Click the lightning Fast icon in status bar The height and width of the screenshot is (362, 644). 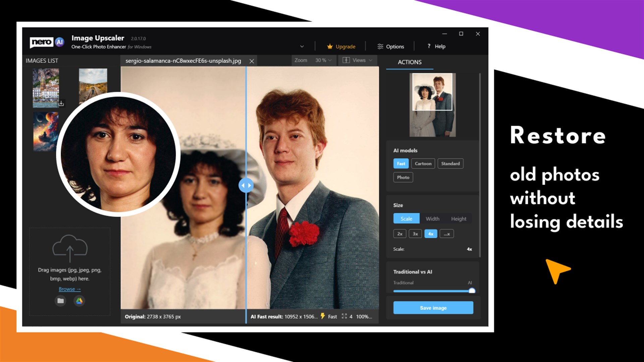(322, 316)
